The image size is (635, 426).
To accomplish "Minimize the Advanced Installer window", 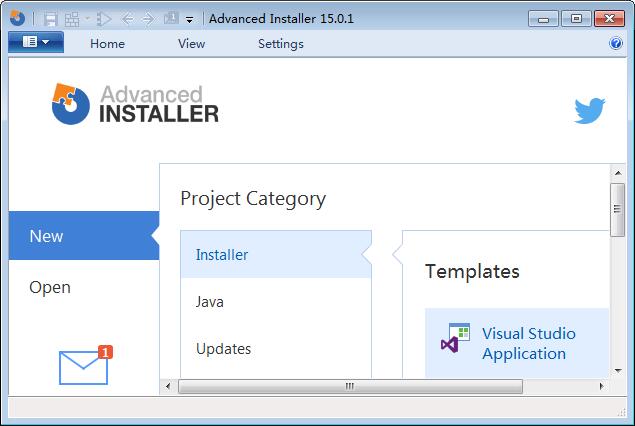I will (543, 19).
